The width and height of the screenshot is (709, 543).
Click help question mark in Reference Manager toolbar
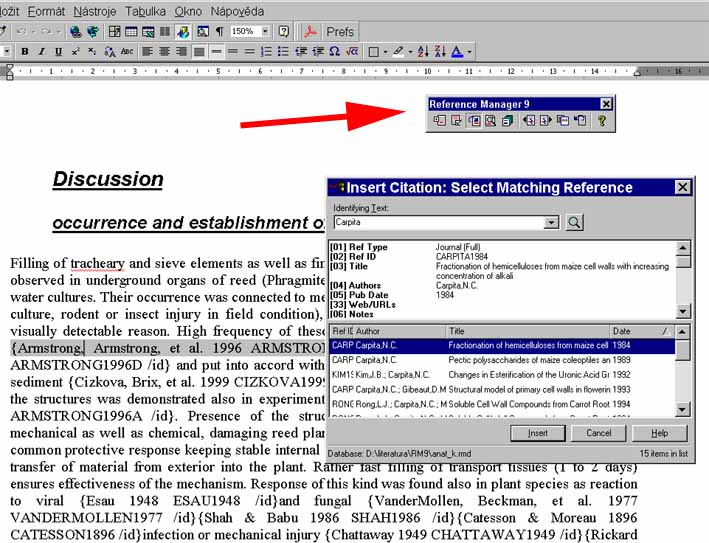[x=602, y=121]
